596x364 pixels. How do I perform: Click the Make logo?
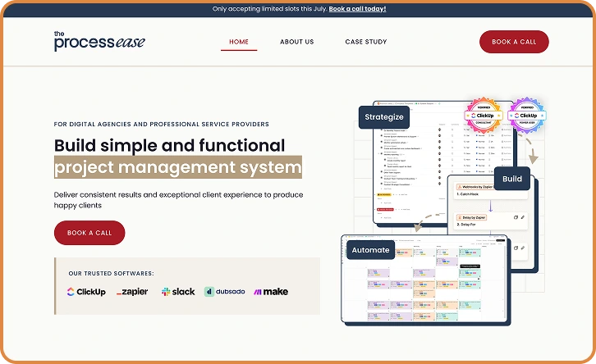click(271, 292)
